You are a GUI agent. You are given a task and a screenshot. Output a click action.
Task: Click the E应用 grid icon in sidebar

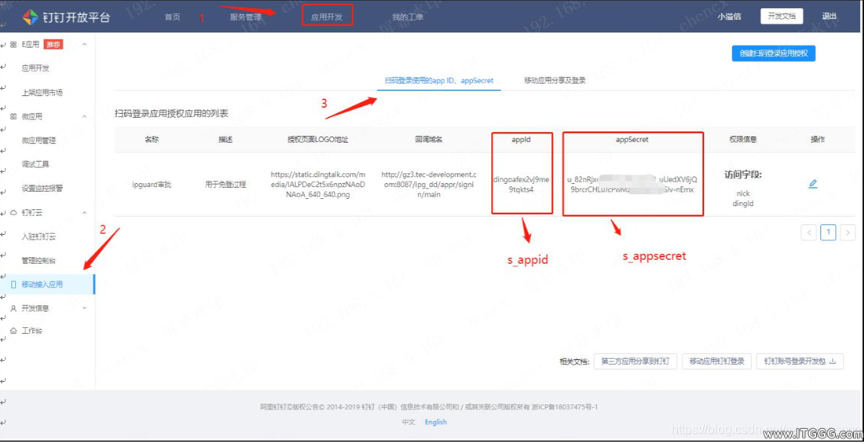[x=13, y=44]
